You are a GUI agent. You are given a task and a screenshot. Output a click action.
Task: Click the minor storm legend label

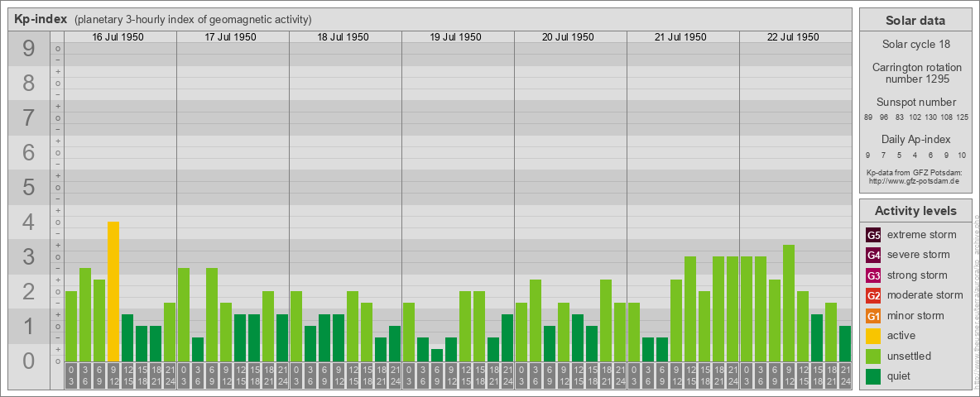[915, 315]
